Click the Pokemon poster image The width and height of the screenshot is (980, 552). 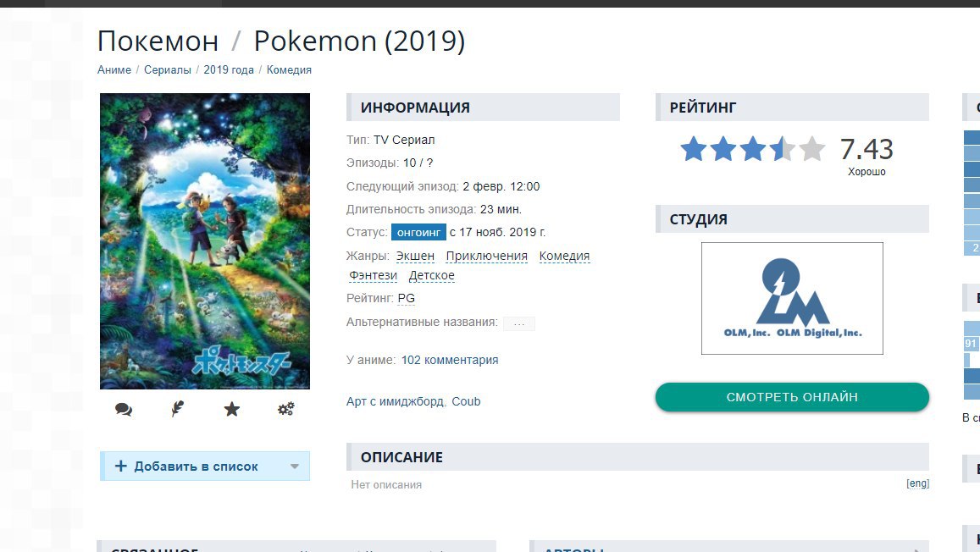point(205,241)
